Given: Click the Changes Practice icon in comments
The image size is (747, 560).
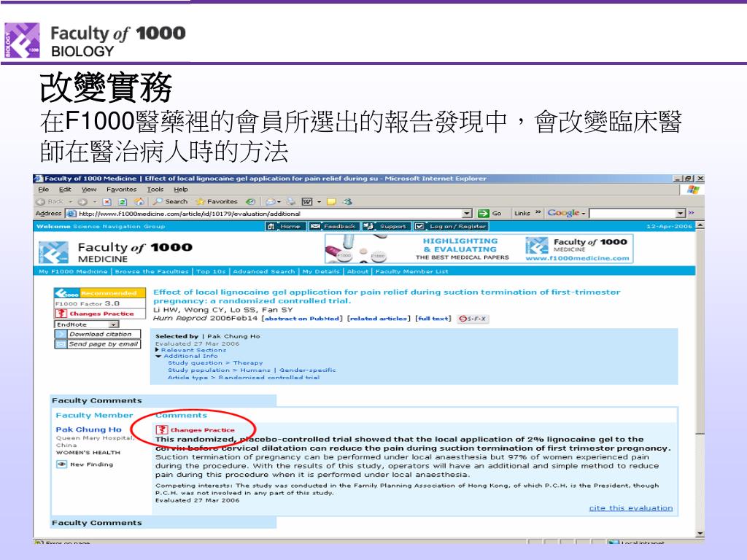Looking at the screenshot, I should tap(162, 430).
